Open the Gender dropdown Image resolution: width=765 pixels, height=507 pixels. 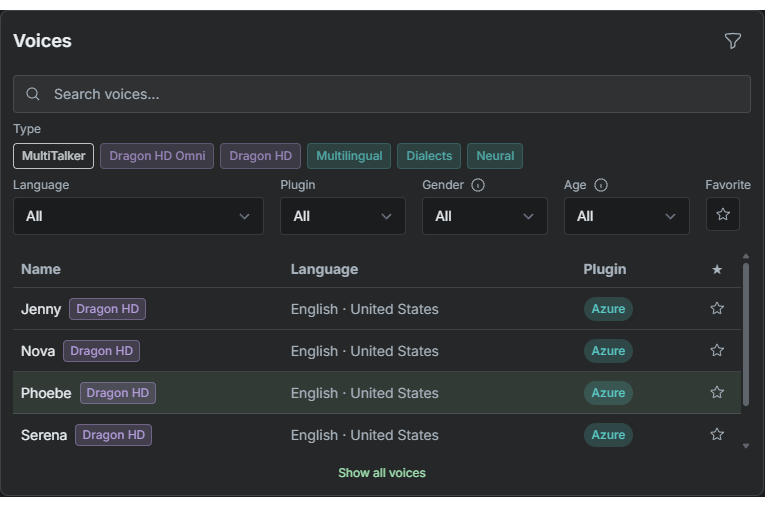point(484,216)
